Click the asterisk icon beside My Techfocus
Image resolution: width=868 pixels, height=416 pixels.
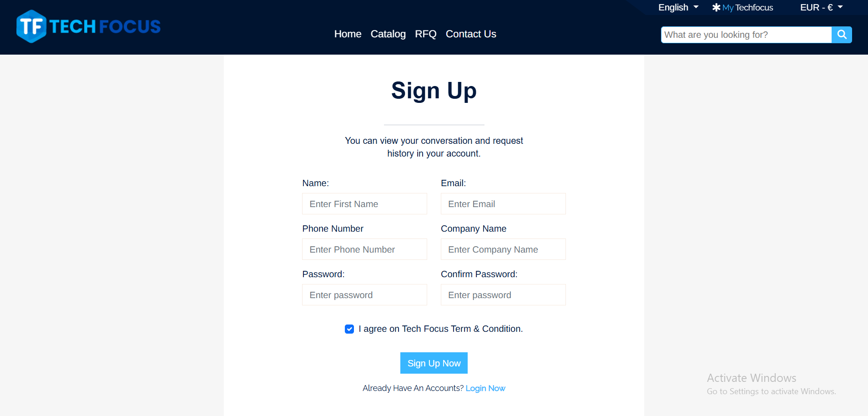717,7
